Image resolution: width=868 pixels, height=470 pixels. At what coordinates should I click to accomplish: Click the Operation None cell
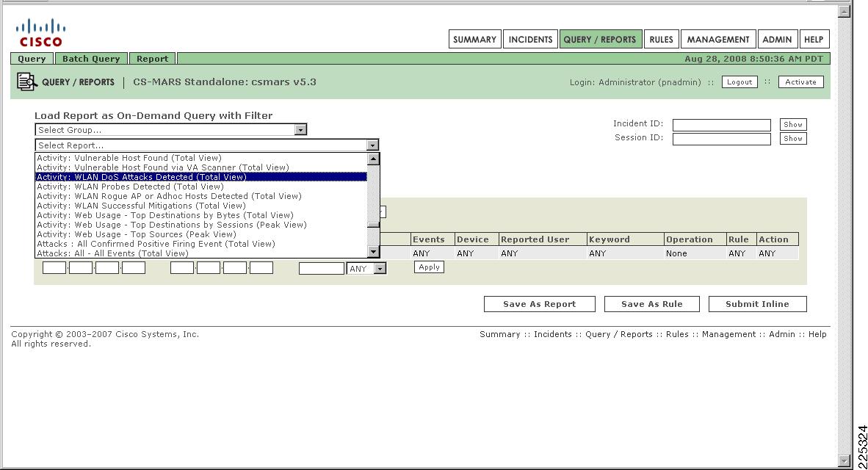click(695, 253)
